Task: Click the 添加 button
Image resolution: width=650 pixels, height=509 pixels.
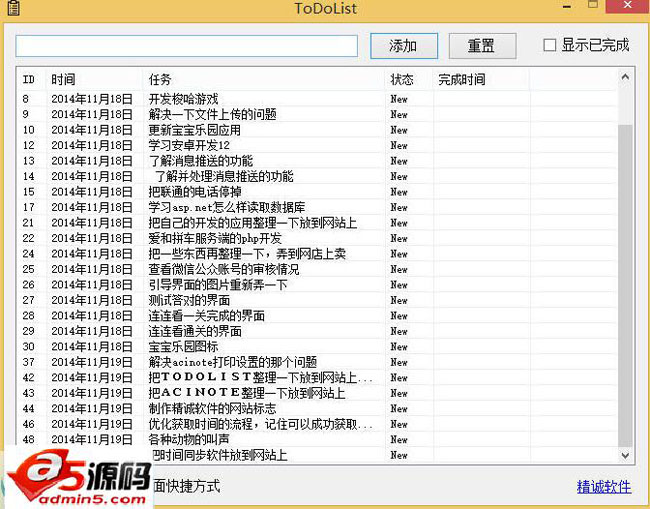Action: [404, 46]
